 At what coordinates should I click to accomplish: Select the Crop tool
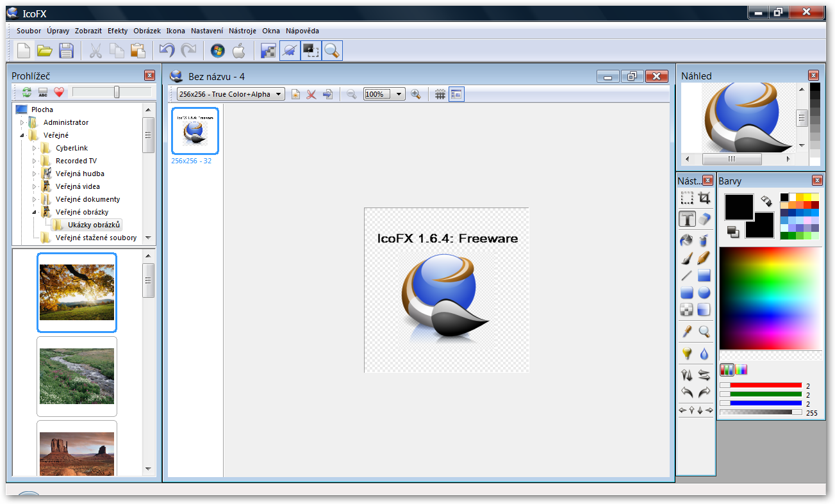point(704,199)
